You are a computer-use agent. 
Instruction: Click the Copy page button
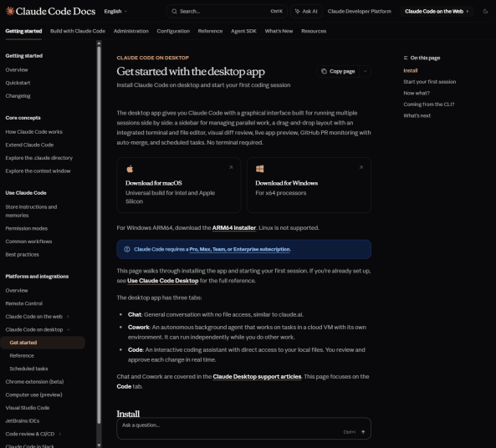pos(338,71)
